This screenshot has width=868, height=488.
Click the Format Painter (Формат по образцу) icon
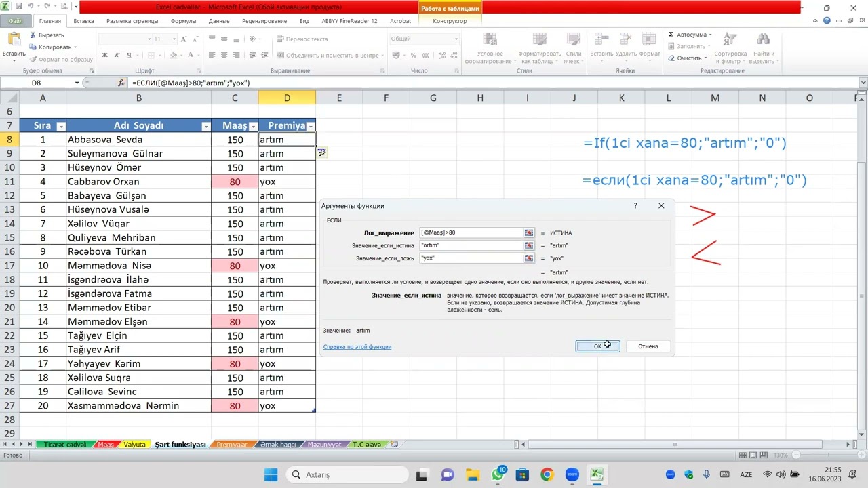point(33,59)
